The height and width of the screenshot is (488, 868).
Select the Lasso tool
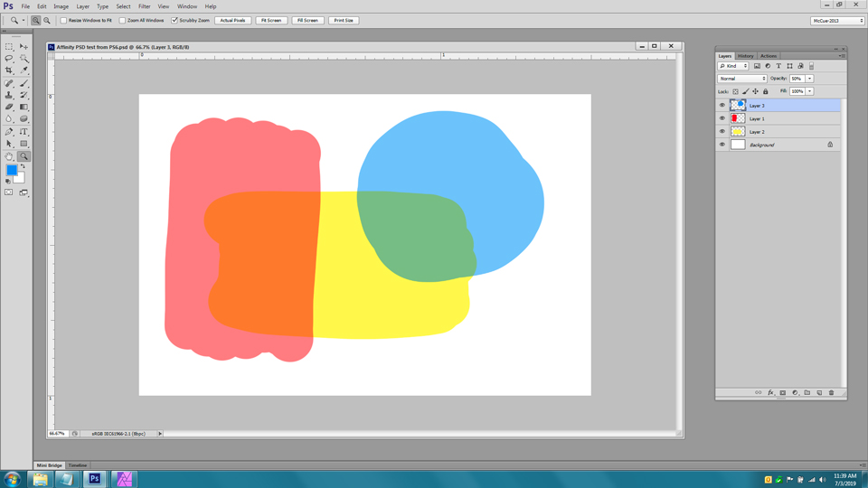pyautogui.click(x=9, y=59)
